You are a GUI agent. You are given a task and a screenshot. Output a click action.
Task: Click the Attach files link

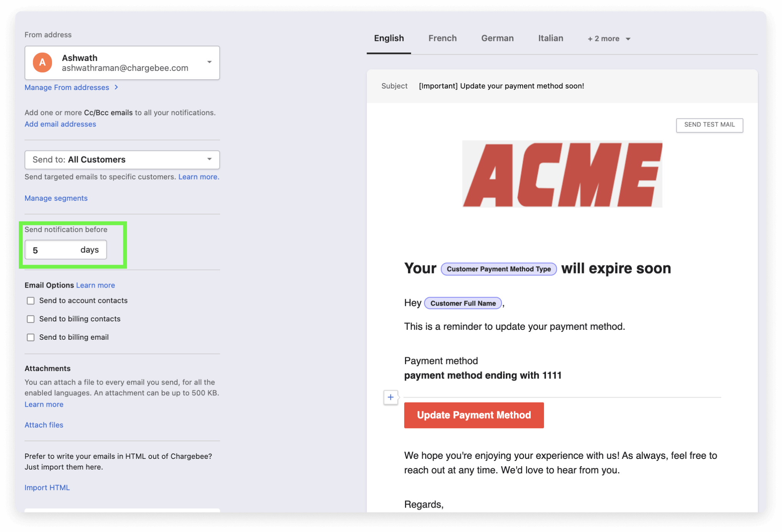(x=44, y=425)
